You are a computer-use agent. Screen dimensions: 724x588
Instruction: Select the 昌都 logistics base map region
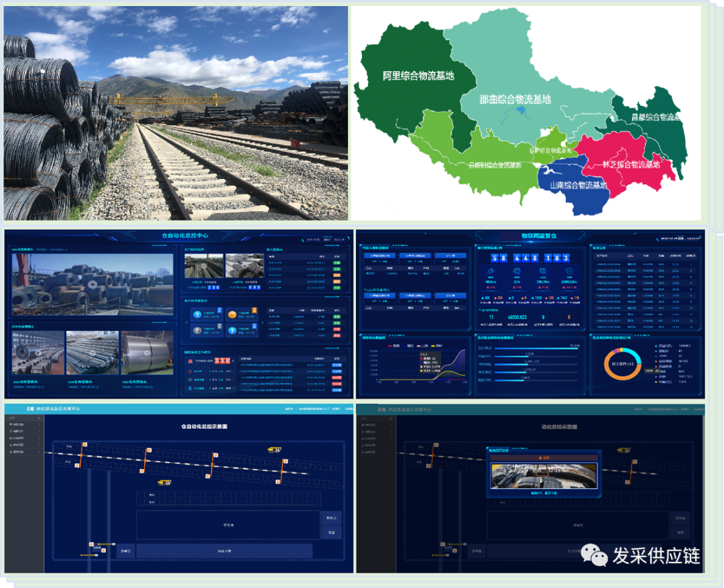pyautogui.click(x=656, y=117)
